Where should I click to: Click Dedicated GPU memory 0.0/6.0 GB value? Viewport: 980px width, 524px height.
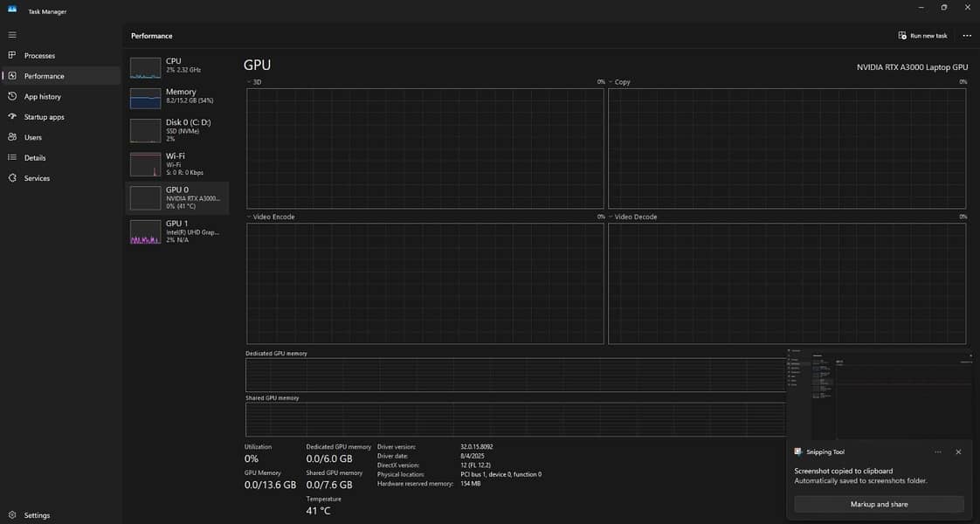tap(329, 459)
